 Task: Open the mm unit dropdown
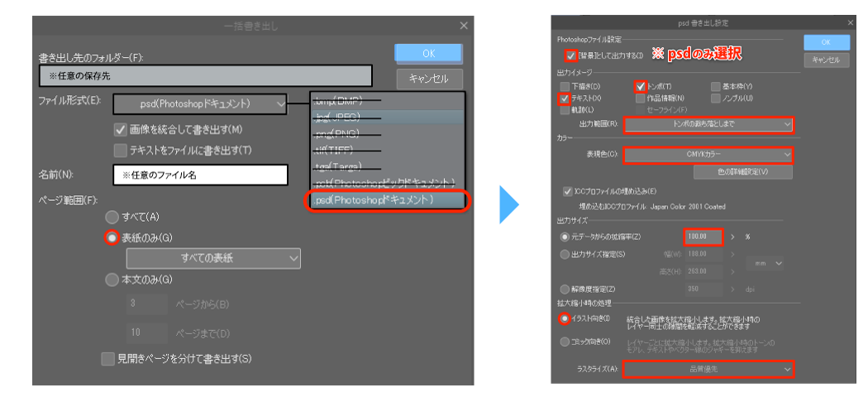(765, 264)
